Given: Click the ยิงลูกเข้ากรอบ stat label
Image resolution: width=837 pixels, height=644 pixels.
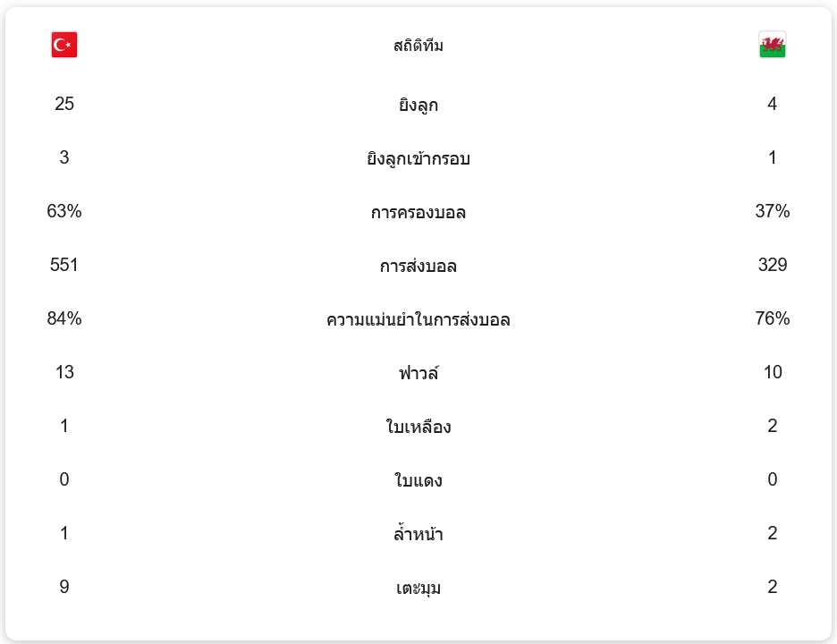Looking at the screenshot, I should (418, 158).
